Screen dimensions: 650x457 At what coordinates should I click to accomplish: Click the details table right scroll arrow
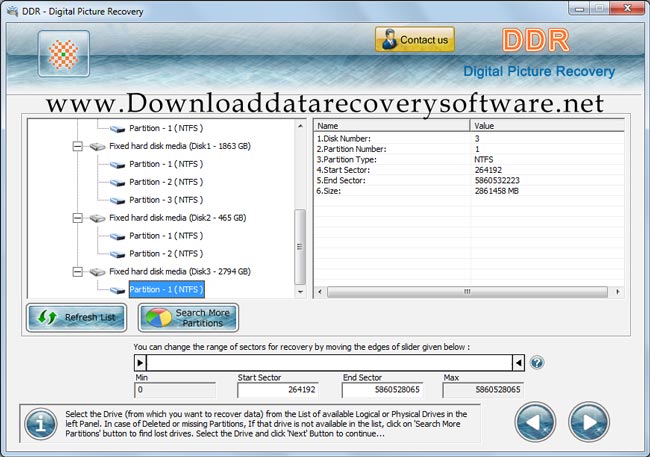pyautogui.click(x=618, y=292)
